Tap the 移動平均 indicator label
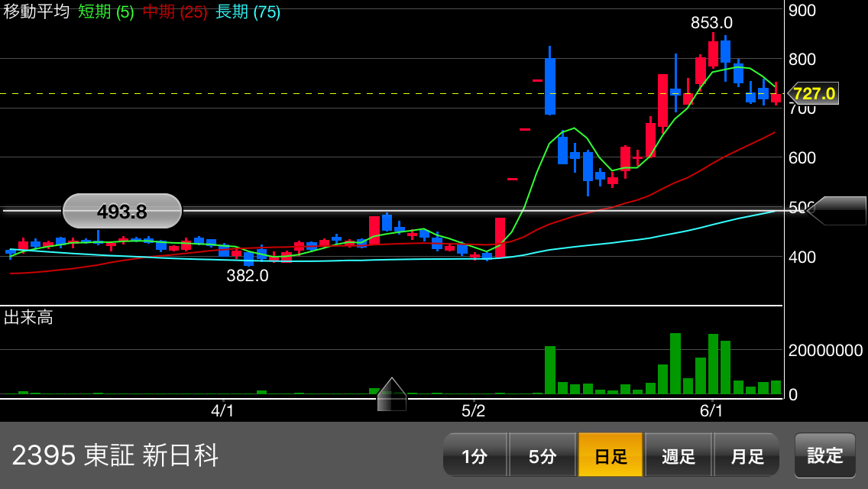Viewport: 868px width, 489px height. [36, 11]
